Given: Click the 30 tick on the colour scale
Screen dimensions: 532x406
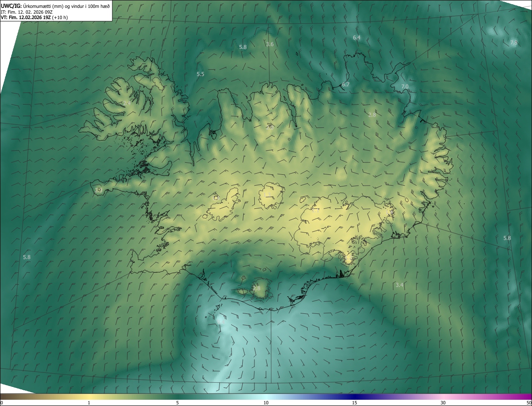Looking at the screenshot, I should click(x=443, y=403).
